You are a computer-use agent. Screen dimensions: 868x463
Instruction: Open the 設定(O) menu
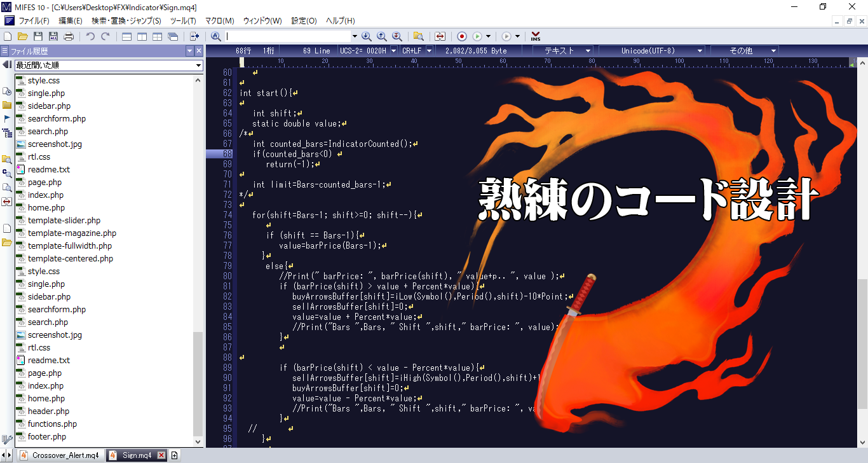pyautogui.click(x=304, y=21)
